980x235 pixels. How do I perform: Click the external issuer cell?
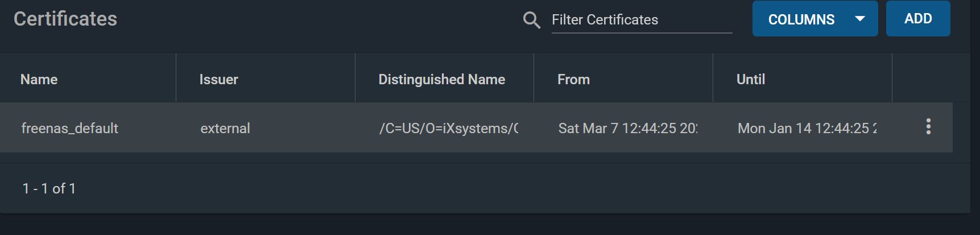(225, 128)
